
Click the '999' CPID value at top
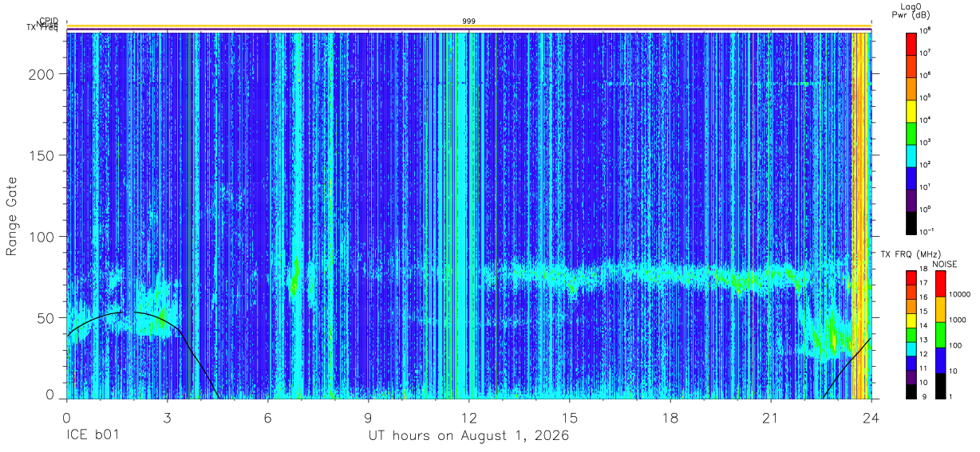click(x=468, y=22)
